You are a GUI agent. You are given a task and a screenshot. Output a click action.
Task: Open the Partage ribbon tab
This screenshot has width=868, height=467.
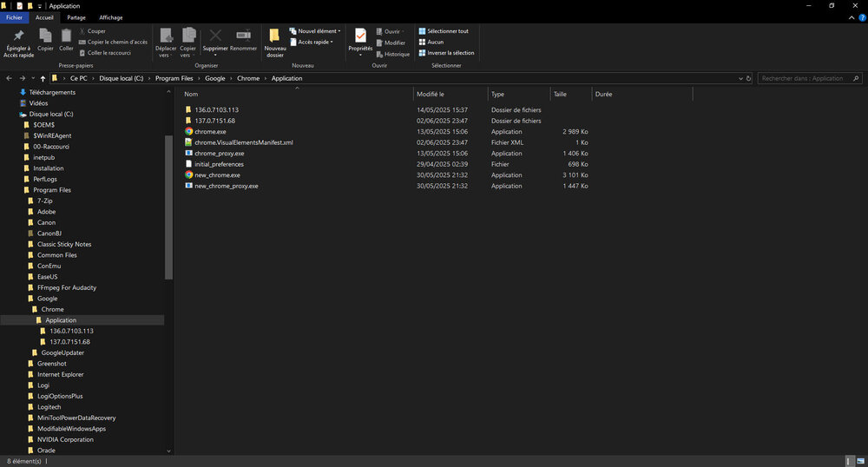[76, 17]
